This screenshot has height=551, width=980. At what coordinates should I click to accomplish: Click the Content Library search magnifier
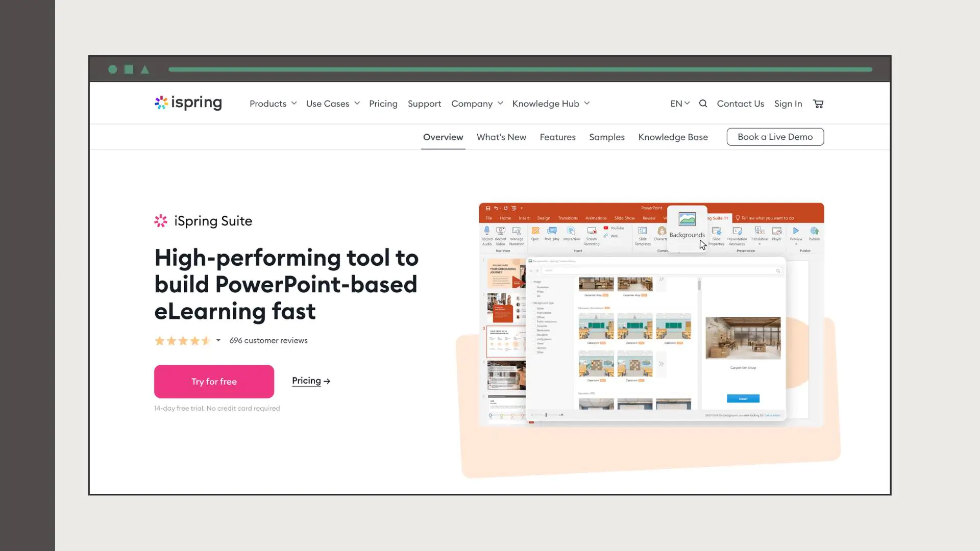778,271
